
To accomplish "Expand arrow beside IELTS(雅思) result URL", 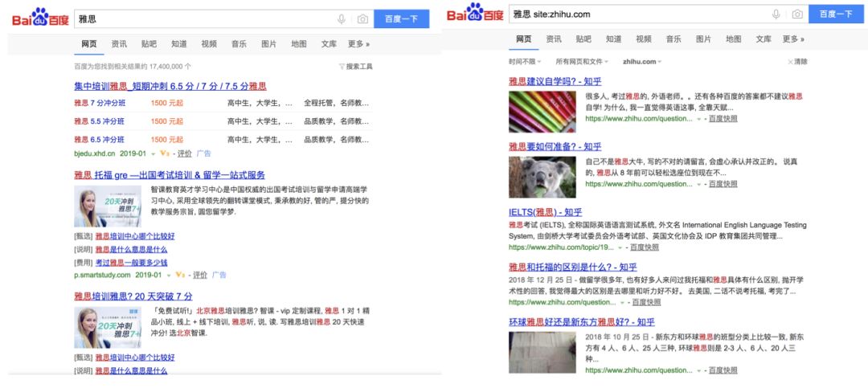I will click(x=620, y=248).
